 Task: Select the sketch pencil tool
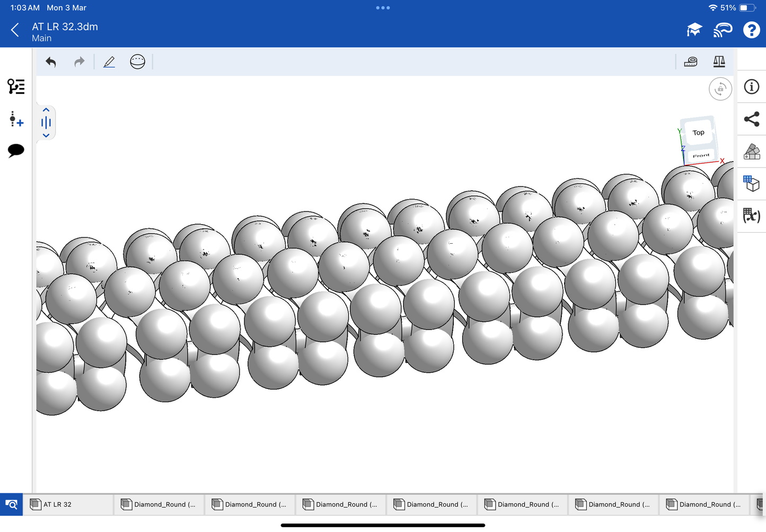(x=109, y=62)
